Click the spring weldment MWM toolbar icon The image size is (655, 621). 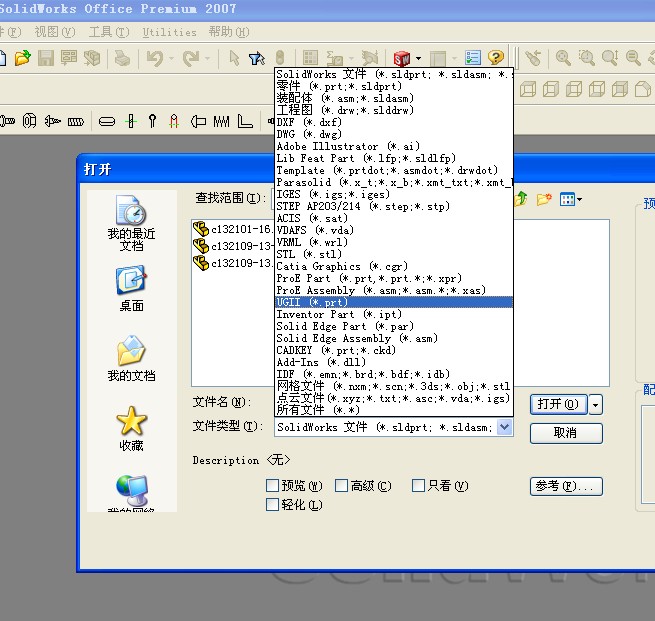[221, 122]
